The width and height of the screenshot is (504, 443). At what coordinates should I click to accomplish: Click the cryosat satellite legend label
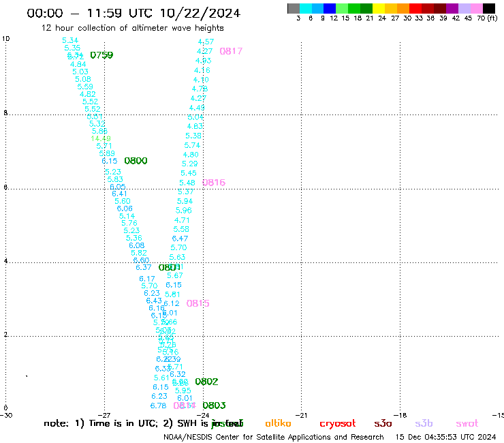click(338, 424)
